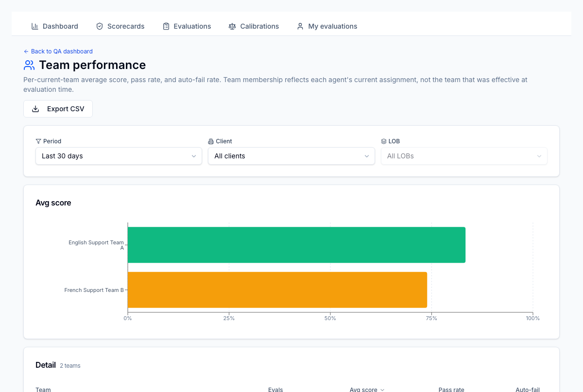Click the 2 teams count label
583x392 pixels.
70,366
